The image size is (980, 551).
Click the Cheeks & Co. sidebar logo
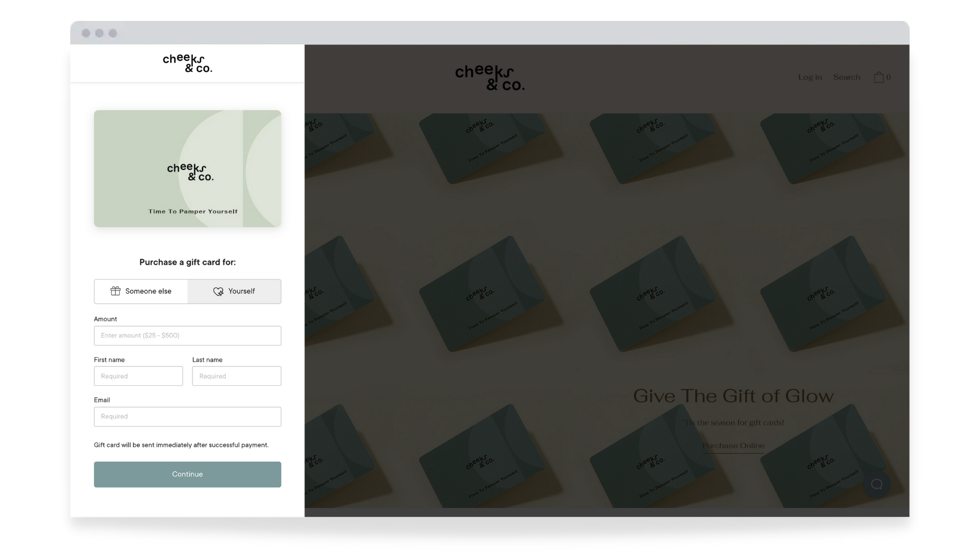click(x=187, y=63)
